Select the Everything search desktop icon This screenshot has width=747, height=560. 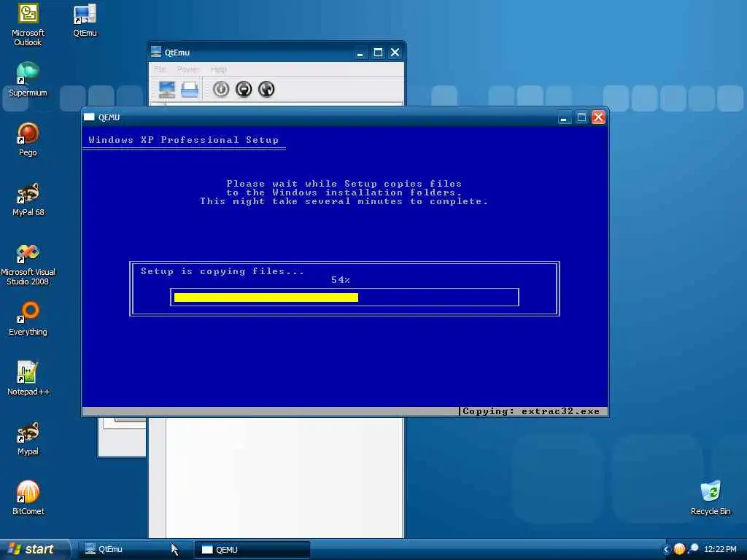(28, 319)
